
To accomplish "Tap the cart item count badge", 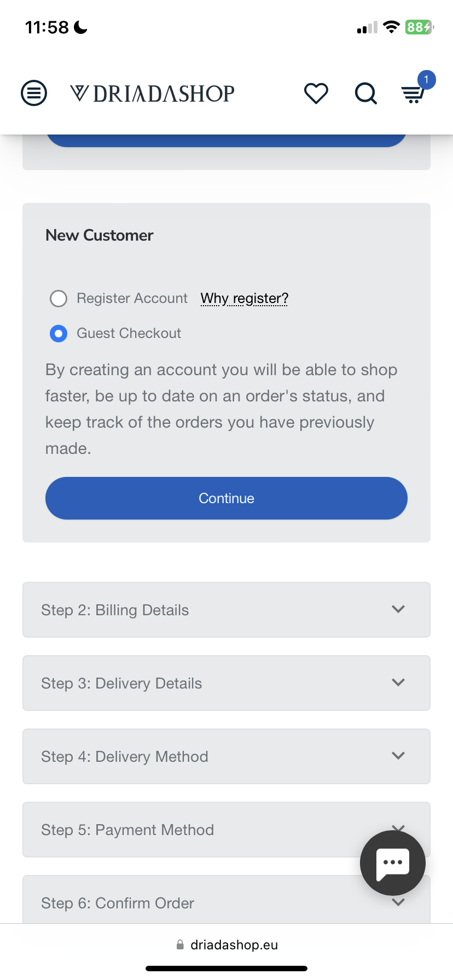I will click(x=426, y=80).
